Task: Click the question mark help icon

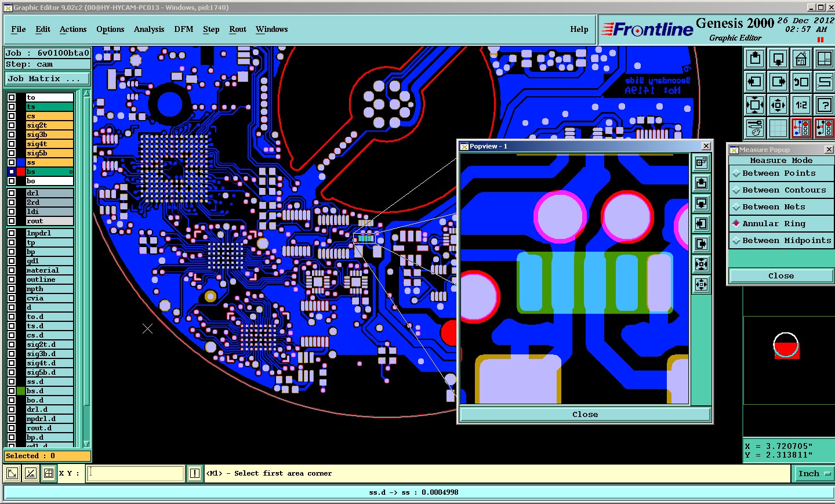Action: pyautogui.click(x=824, y=105)
